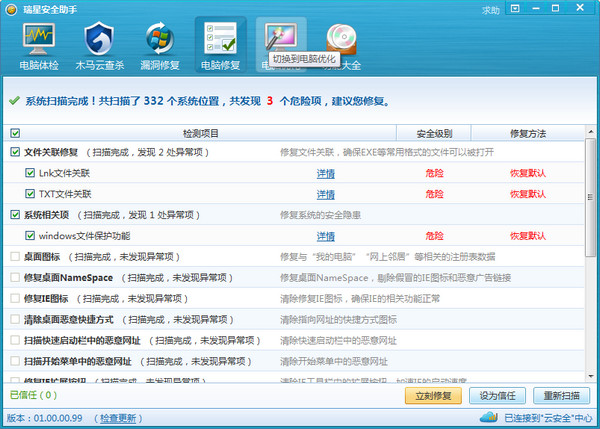600x429 pixels.
Task: Switch to the 电脑优化 optimization icon
Action: point(280,42)
